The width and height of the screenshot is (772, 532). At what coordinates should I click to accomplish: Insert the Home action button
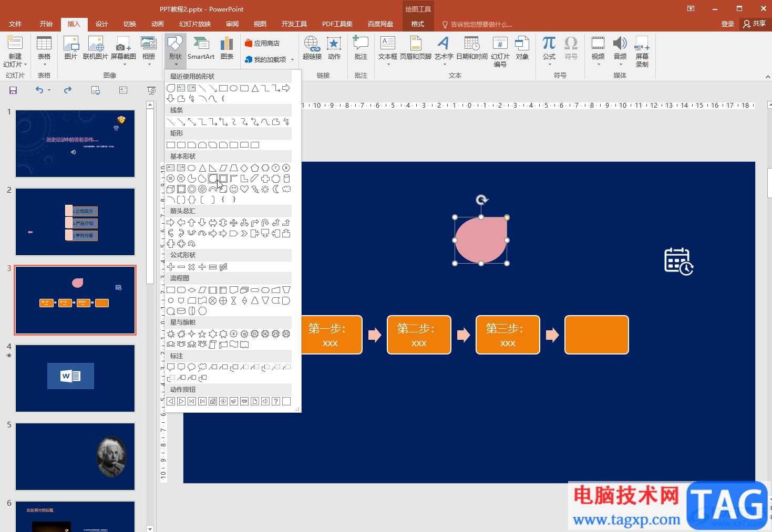click(213, 401)
